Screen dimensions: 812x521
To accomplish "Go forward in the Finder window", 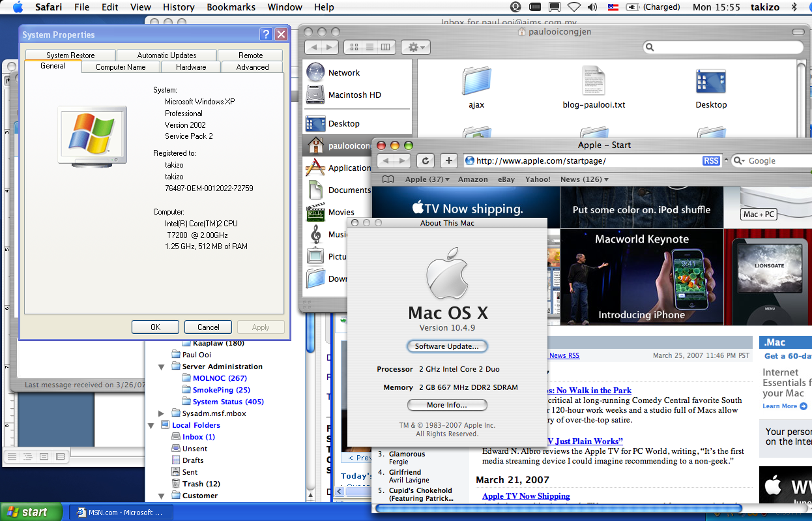I will point(330,47).
